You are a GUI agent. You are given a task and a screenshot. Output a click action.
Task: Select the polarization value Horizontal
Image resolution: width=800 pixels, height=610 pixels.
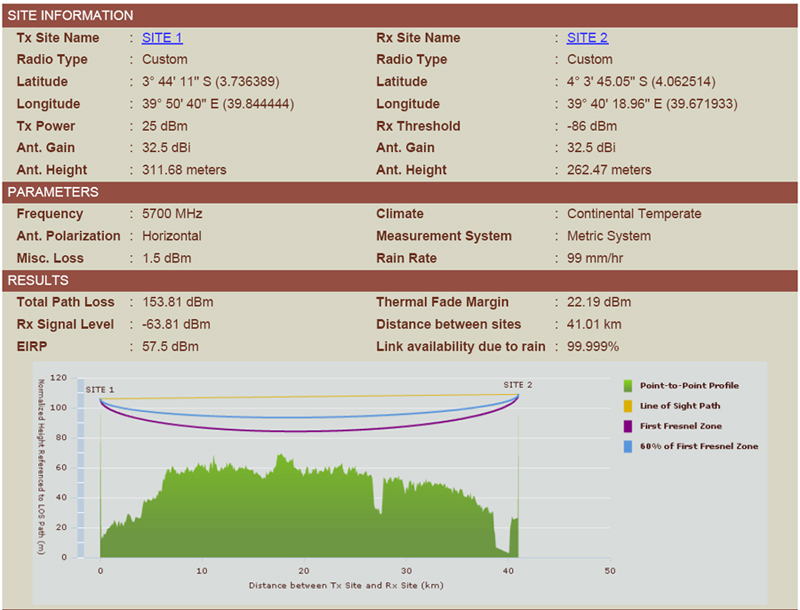point(171,236)
